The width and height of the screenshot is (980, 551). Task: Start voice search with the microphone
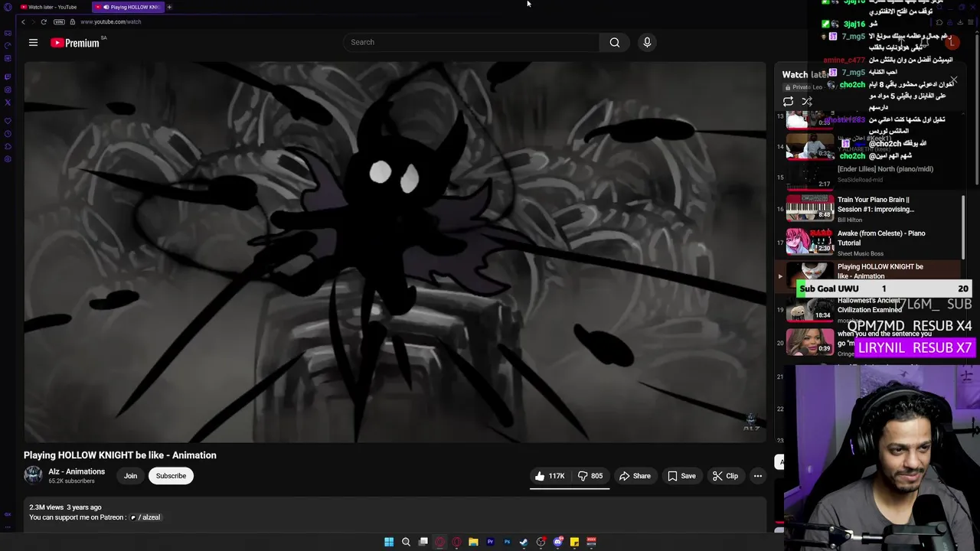tap(647, 42)
